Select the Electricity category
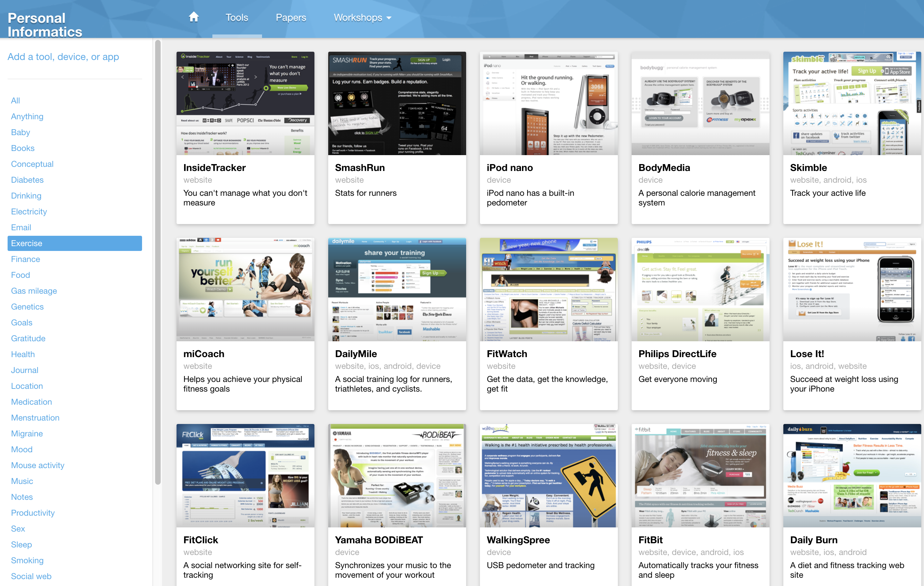The height and width of the screenshot is (586, 924). click(x=29, y=211)
